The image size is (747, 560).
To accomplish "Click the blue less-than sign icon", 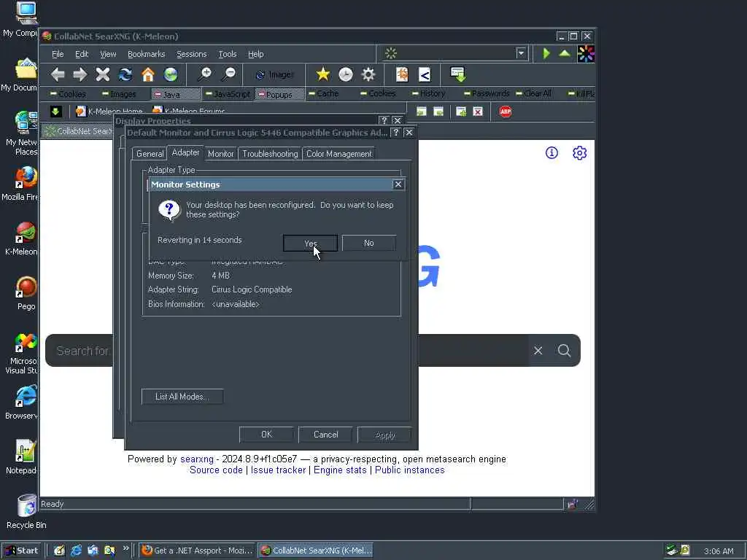I will 425,74.
